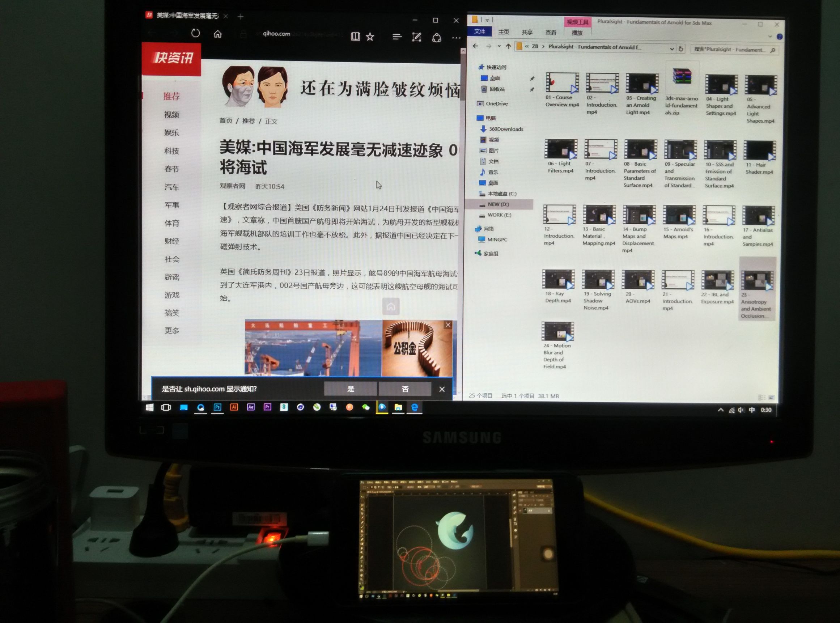
Task: Open reading view in Edge
Action: click(355, 36)
